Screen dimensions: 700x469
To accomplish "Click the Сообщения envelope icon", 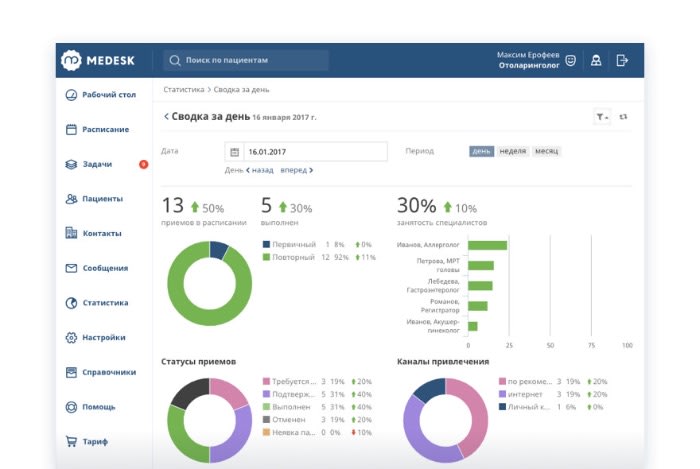I will (x=71, y=268).
